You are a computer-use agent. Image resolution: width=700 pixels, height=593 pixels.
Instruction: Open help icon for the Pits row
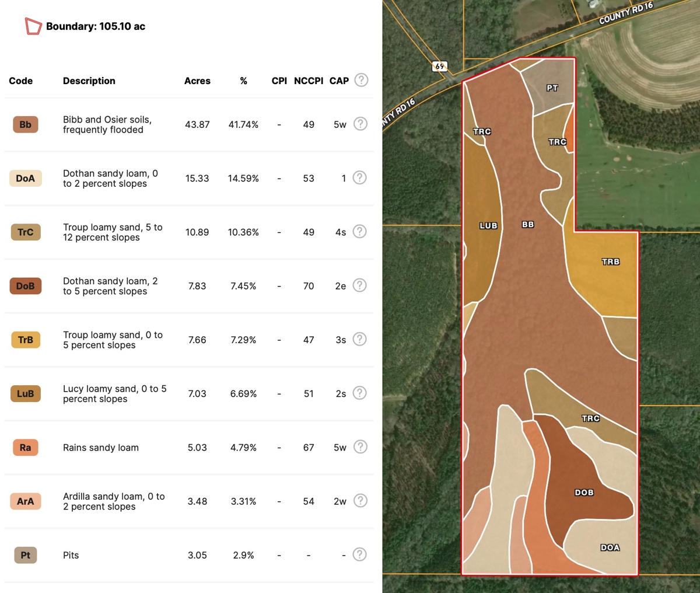tap(360, 554)
